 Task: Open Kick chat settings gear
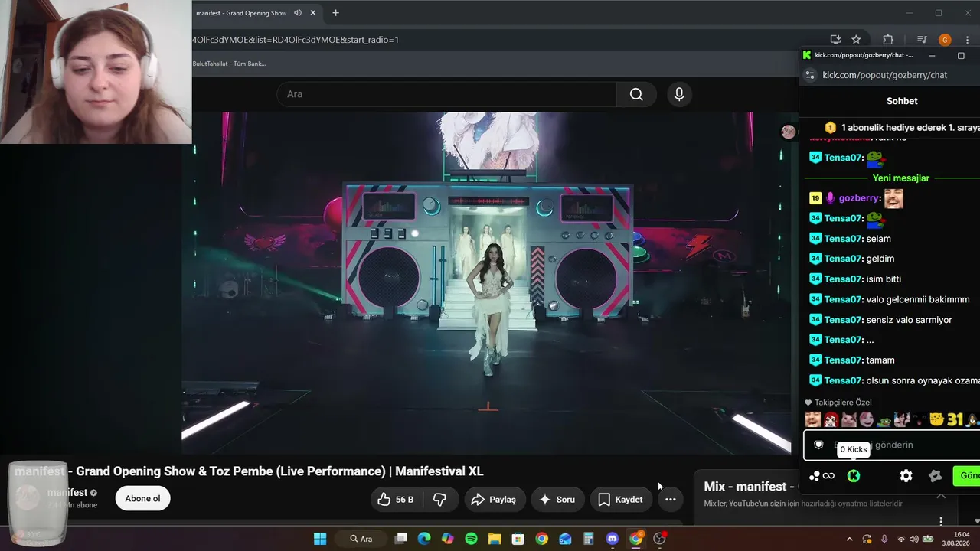pyautogui.click(x=906, y=476)
